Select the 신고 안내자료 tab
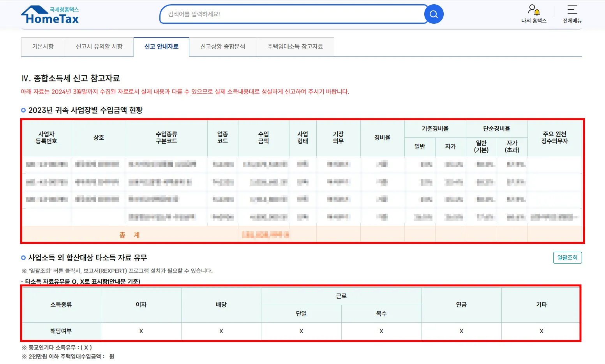 point(162,47)
